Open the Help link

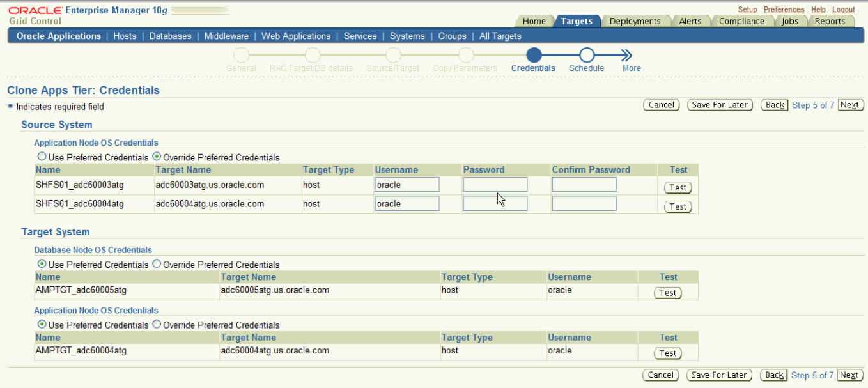[x=818, y=10]
